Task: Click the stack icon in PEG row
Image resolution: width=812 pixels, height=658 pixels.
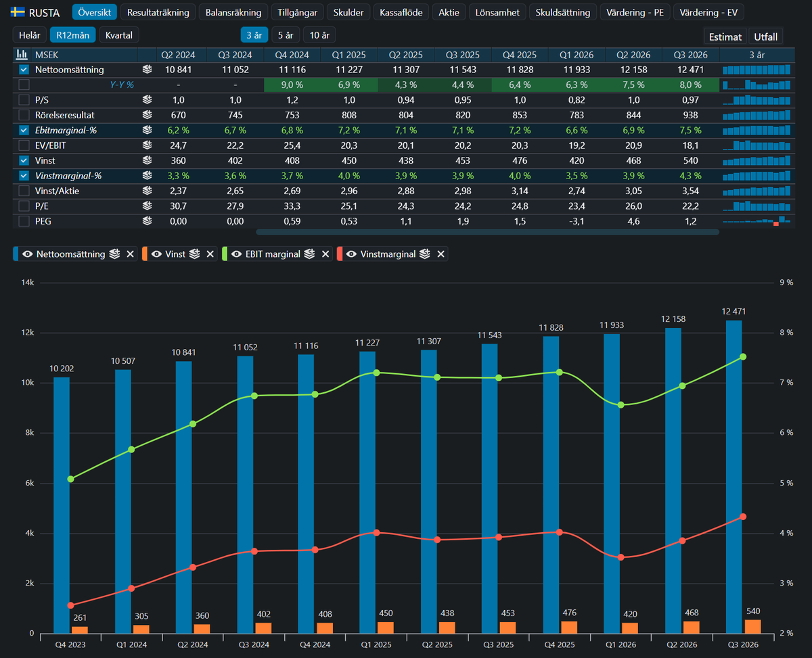Action: coord(147,220)
